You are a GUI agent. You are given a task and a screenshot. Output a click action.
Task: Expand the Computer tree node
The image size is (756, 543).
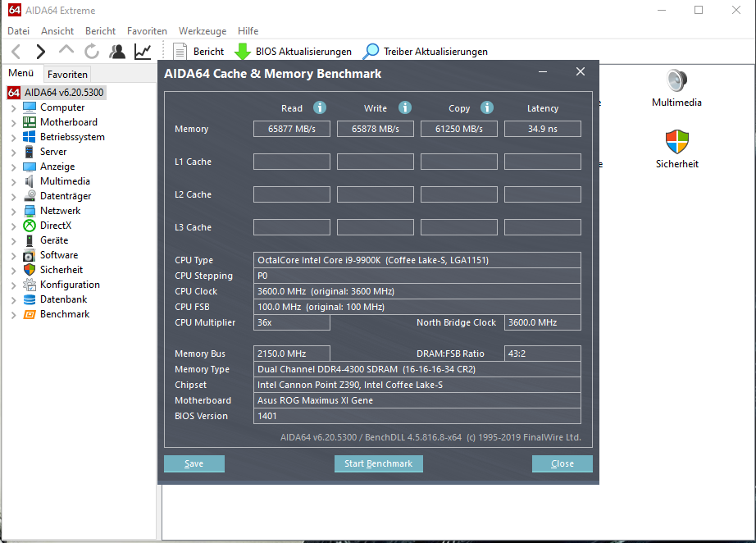[x=13, y=108]
